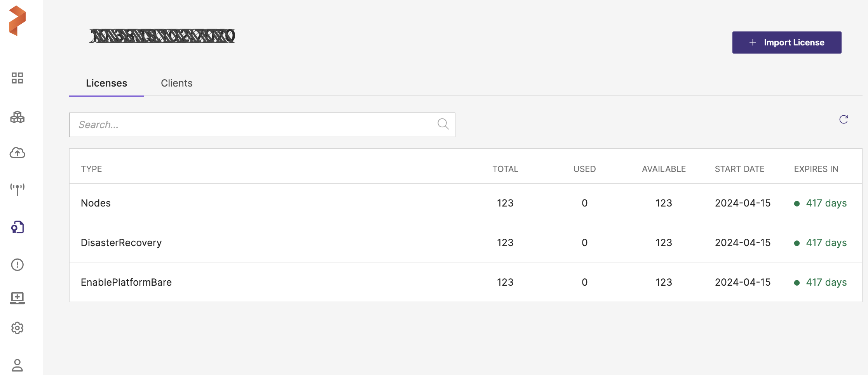Click the TYPE column header
This screenshot has width=868, height=375.
91,169
